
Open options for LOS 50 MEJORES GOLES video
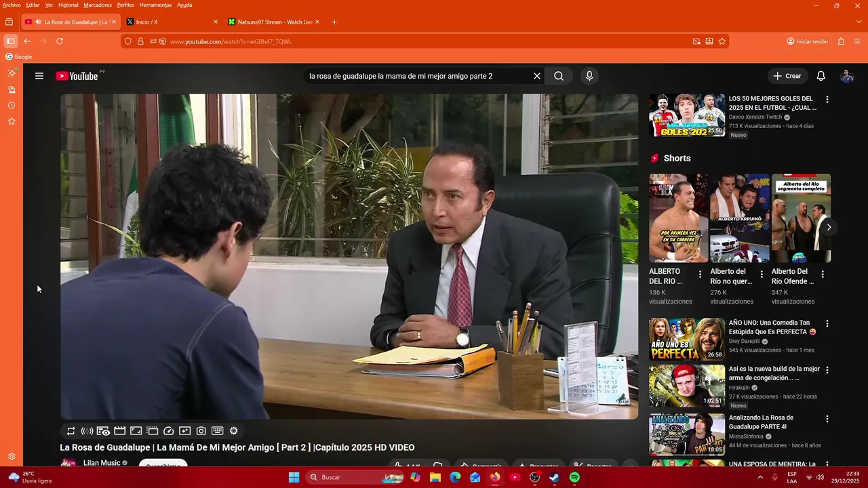point(827,100)
